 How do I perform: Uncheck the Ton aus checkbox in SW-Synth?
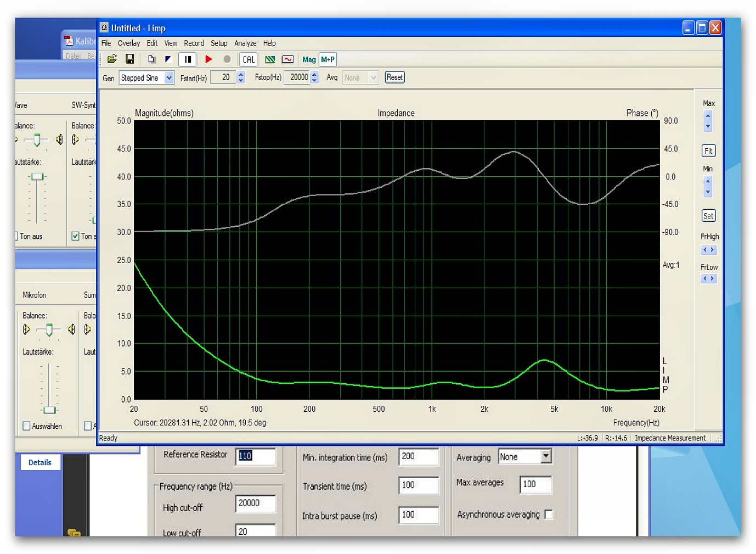coord(76,236)
